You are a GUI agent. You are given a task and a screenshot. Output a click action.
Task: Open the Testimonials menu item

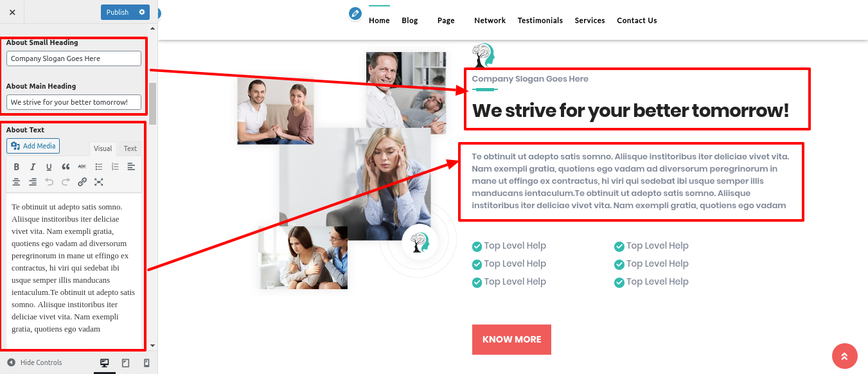(x=540, y=21)
